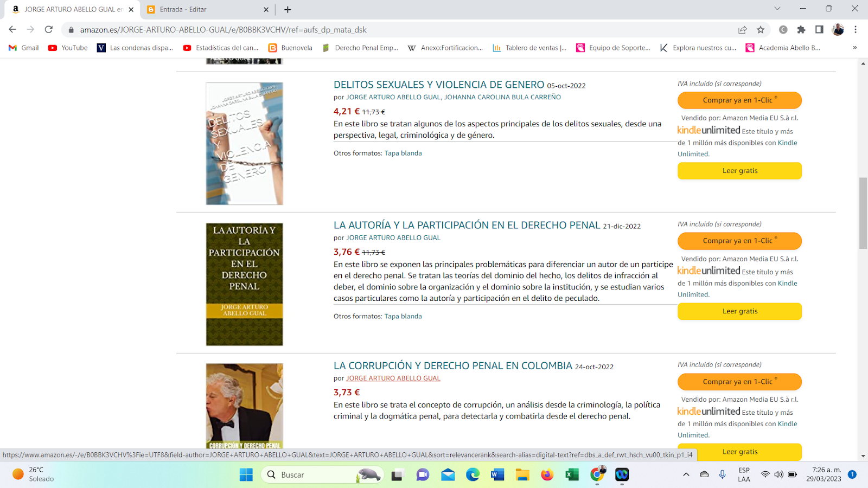
Task: Open Task View in taskbar
Action: click(398, 475)
